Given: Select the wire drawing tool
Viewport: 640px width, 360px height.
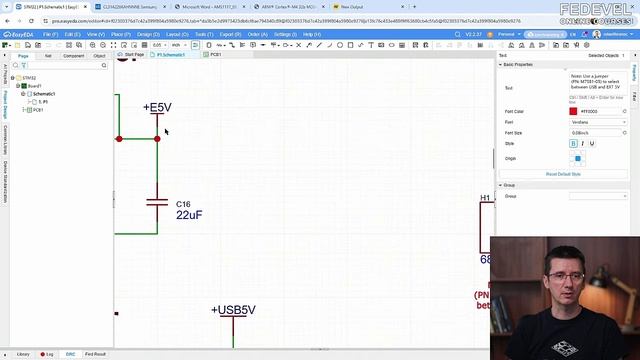Looking at the screenshot, I should (232, 45).
